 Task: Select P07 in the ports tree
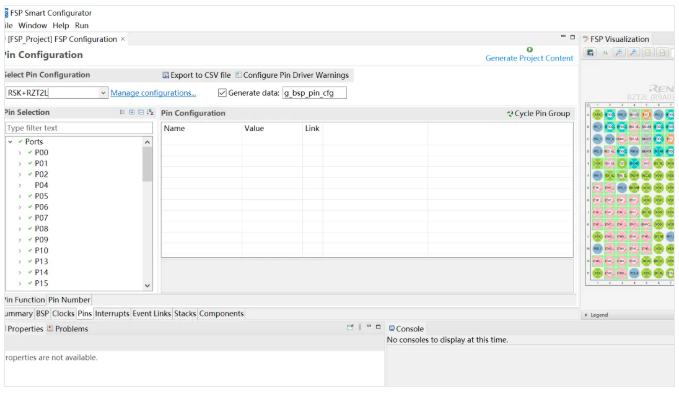[x=41, y=218]
